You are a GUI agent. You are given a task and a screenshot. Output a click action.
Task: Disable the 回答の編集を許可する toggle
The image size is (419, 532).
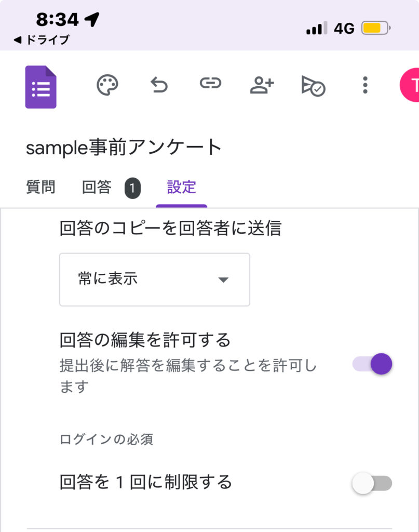pos(373,364)
